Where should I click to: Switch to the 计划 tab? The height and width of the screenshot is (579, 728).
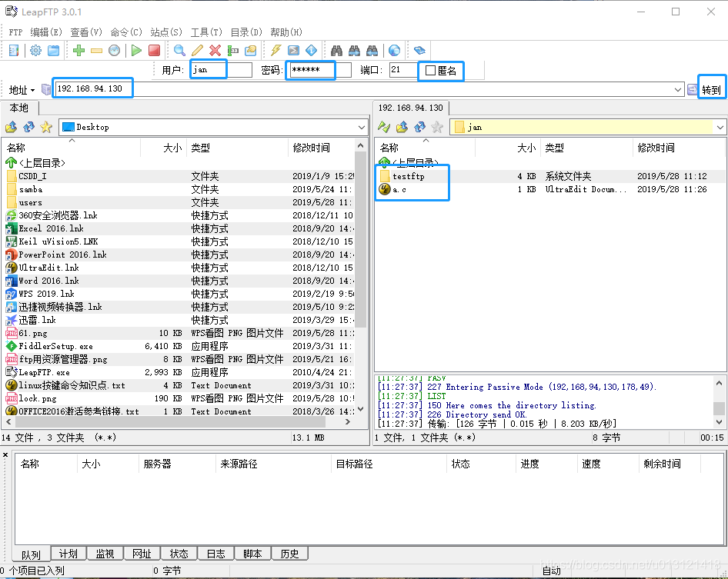(68, 554)
